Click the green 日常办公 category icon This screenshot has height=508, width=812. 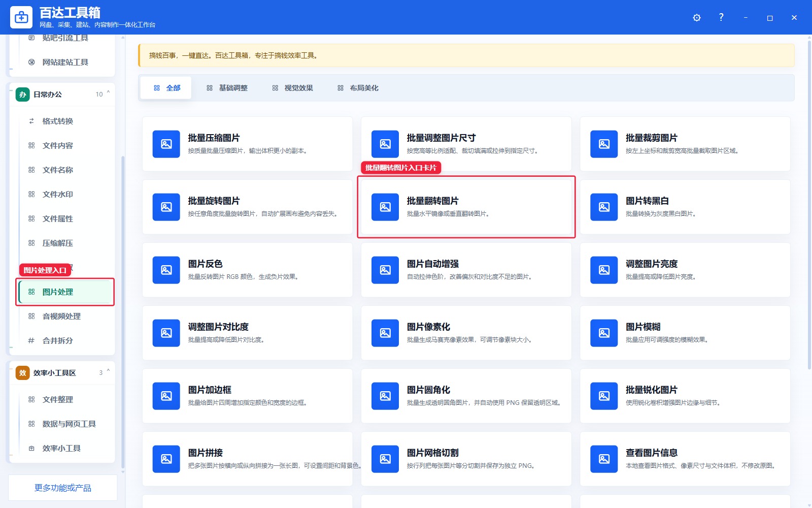pos(23,94)
